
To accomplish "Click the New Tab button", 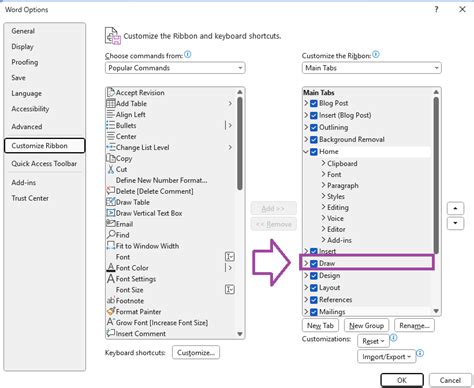I will pos(320,326).
